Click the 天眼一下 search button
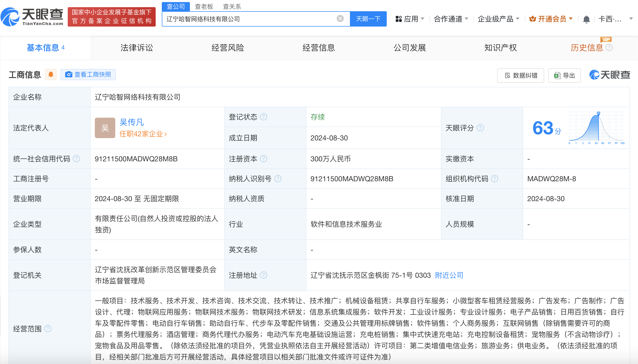Viewport: 638px width, 364px height. tap(368, 19)
